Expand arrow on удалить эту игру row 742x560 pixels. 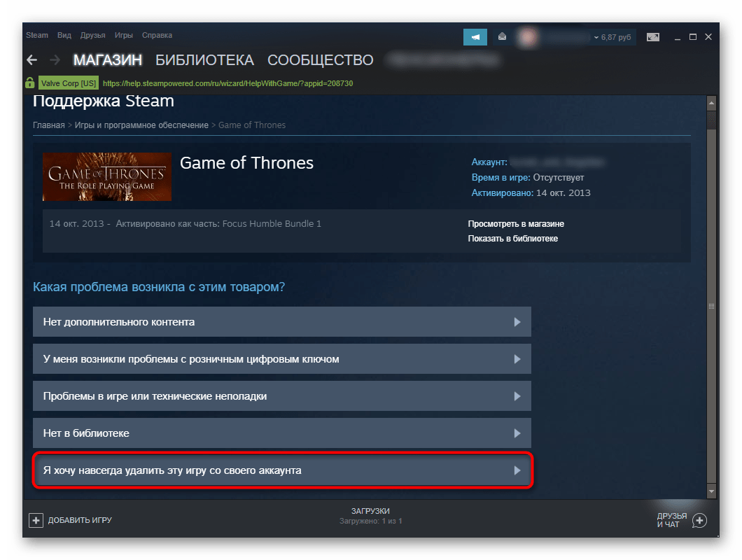[x=517, y=470]
